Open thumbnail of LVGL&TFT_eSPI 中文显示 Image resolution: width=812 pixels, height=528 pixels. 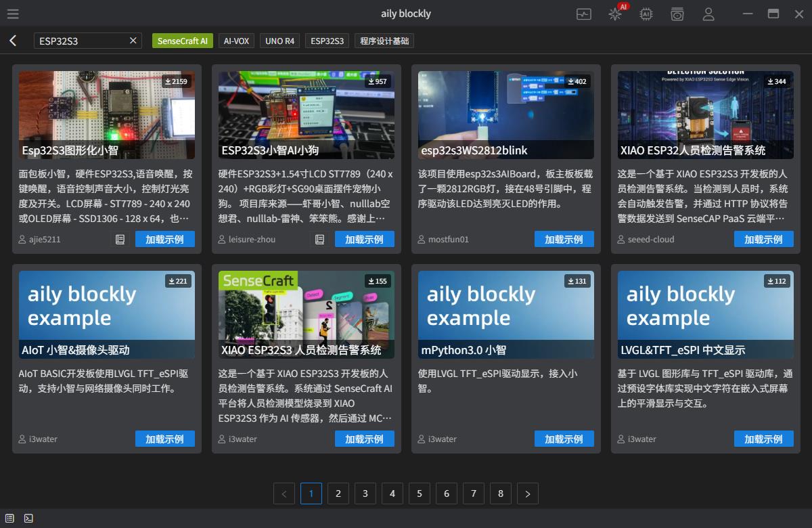(x=706, y=315)
